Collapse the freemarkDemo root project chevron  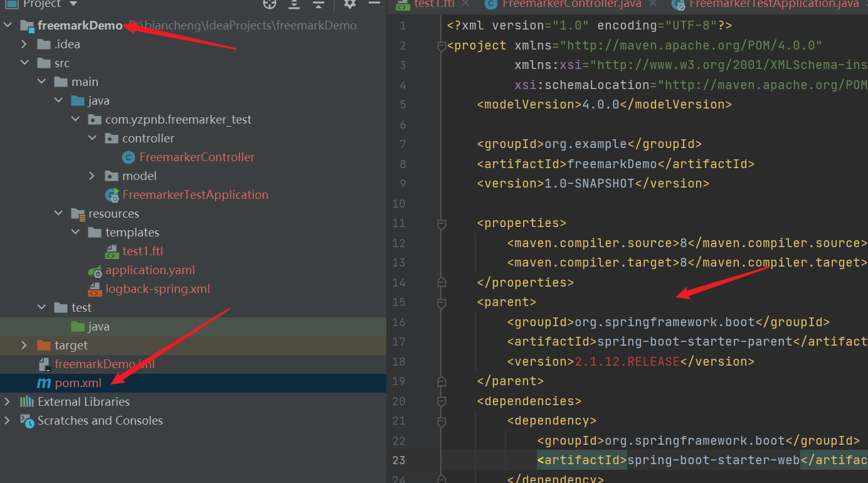point(8,26)
